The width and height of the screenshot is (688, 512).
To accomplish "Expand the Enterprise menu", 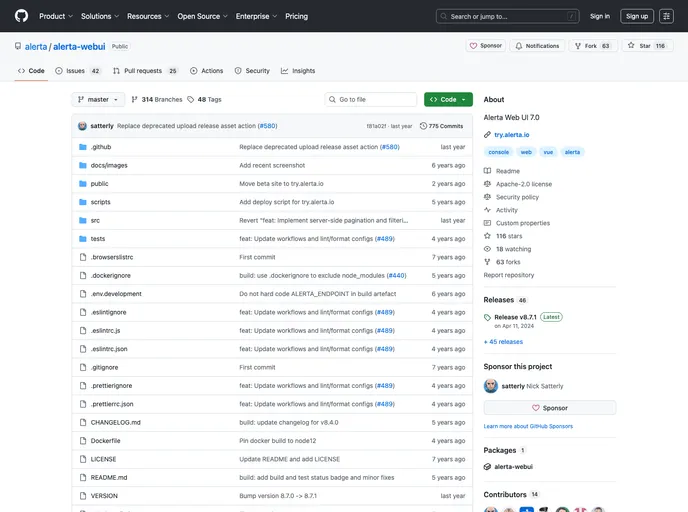I will point(256,16).
